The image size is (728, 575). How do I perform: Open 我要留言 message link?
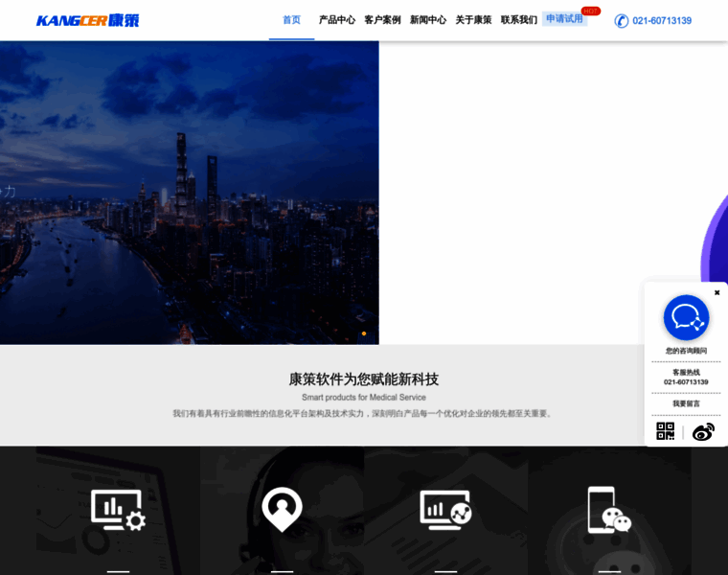686,403
